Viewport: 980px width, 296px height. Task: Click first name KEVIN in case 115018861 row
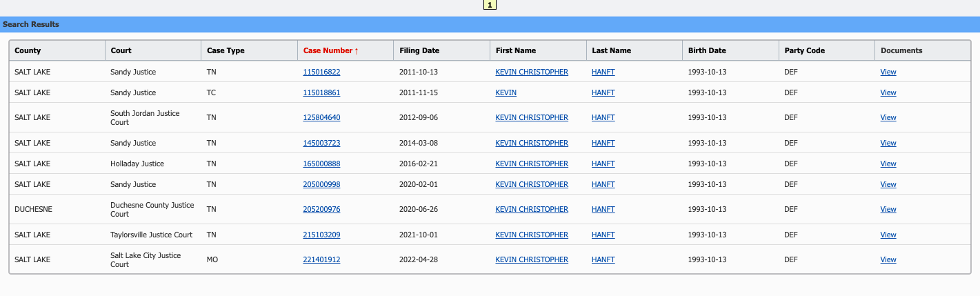(x=506, y=92)
